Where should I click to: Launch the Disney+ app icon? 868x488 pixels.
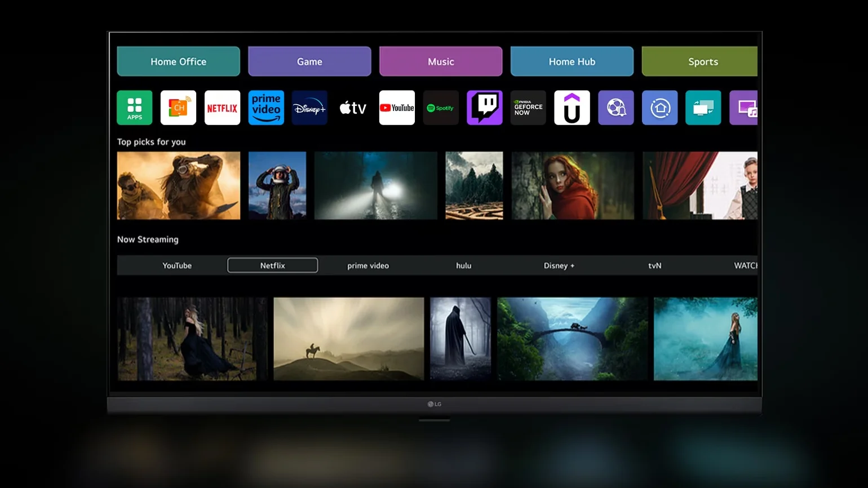click(x=309, y=108)
